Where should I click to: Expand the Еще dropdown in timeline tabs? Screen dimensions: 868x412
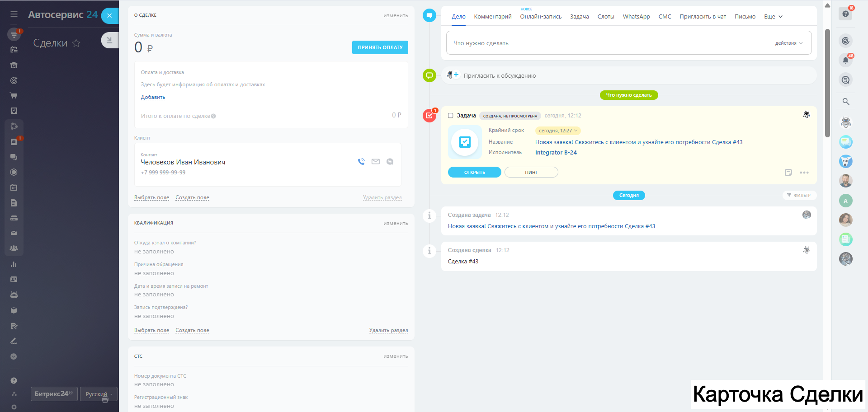(x=773, y=17)
